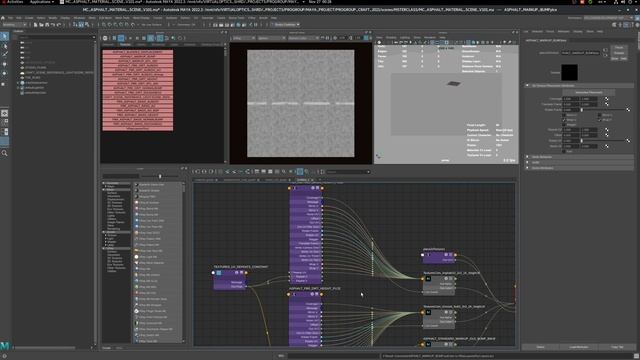Screen dimensions: 640x360
Task: Click the home icon in menu bar
Action: click(3, 18)
